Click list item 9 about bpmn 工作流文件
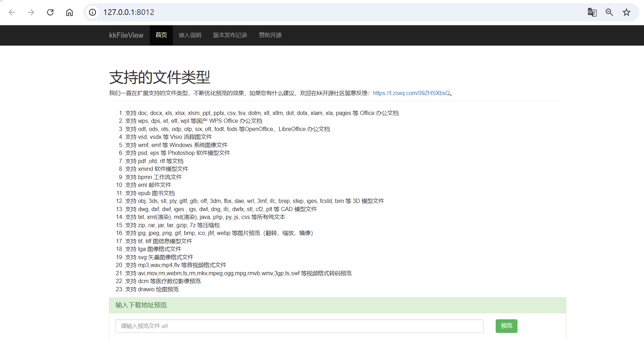Image resolution: width=644 pixels, height=340 pixels. [154, 177]
